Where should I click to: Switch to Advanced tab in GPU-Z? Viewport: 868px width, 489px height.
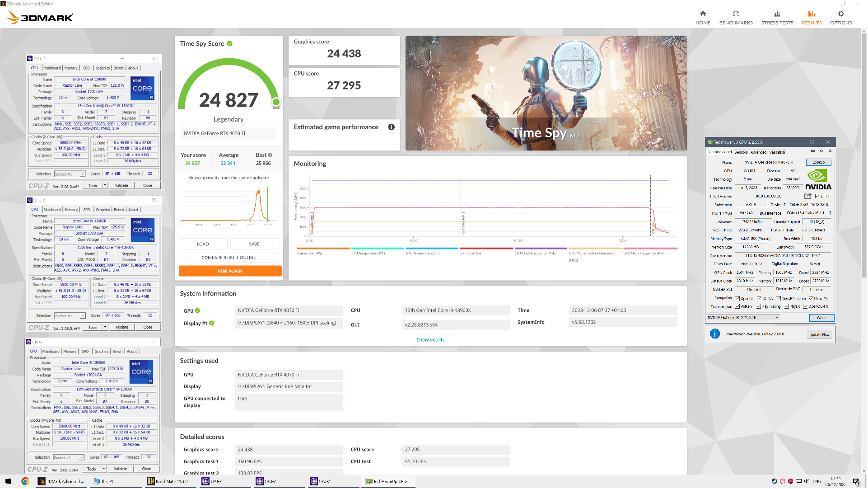(x=759, y=152)
